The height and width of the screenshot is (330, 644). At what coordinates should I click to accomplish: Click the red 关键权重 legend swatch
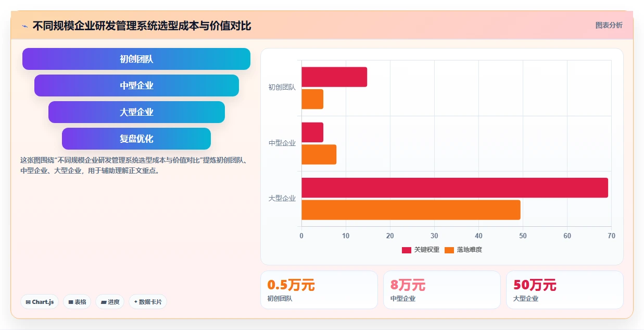[x=407, y=250]
